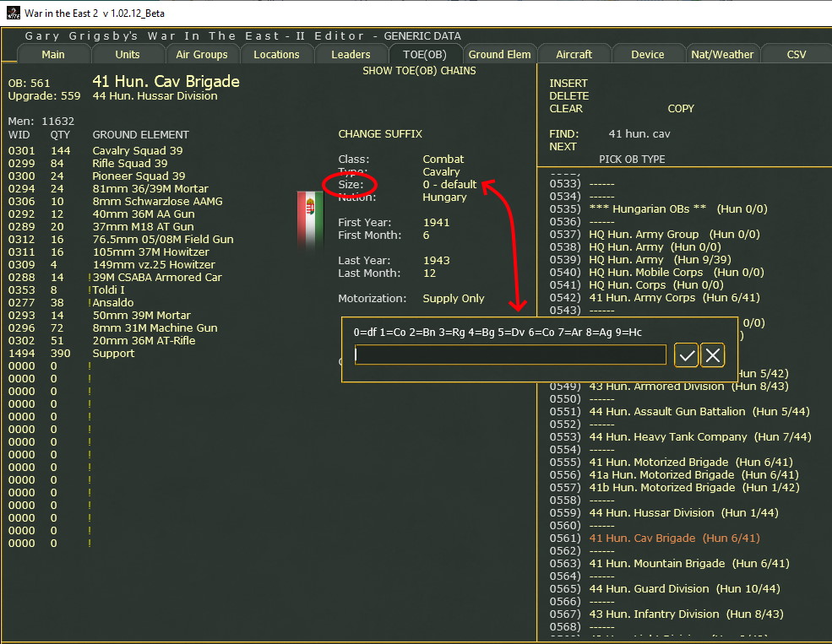Select 'Cavalry Squad 39' ground element
The image size is (832, 644).
coord(138,150)
